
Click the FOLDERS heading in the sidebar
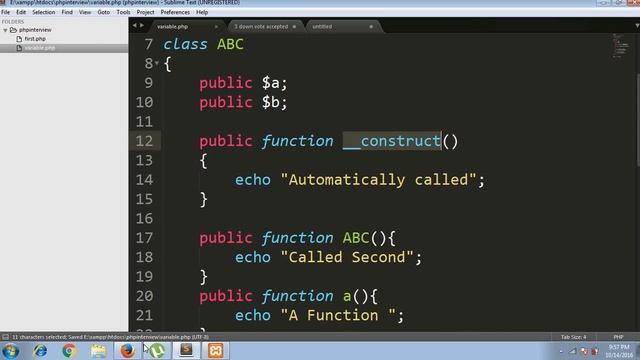tap(13, 22)
